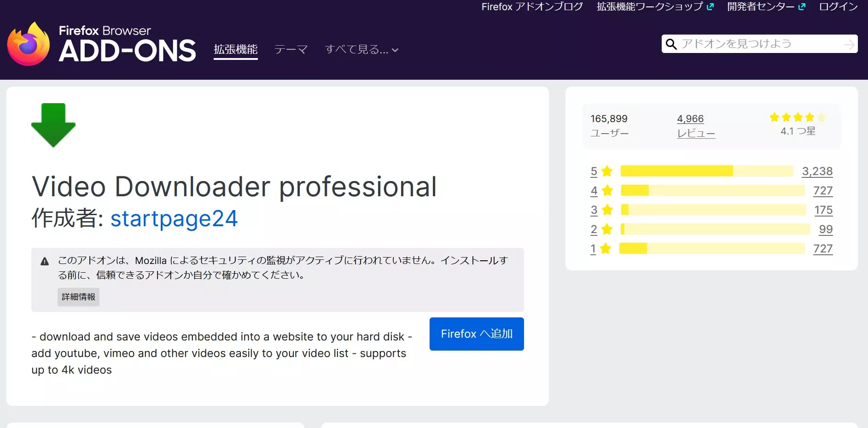Click the Firefox logo icon
The height and width of the screenshot is (428, 868).
(29, 44)
